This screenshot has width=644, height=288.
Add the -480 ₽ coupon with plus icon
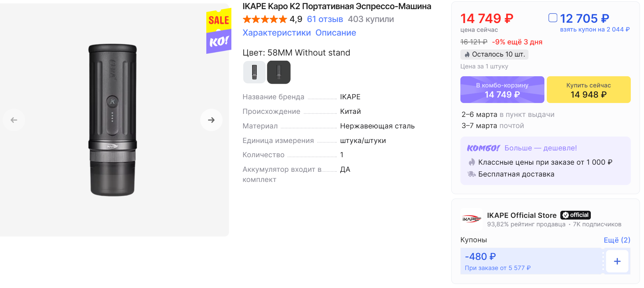[x=617, y=261]
